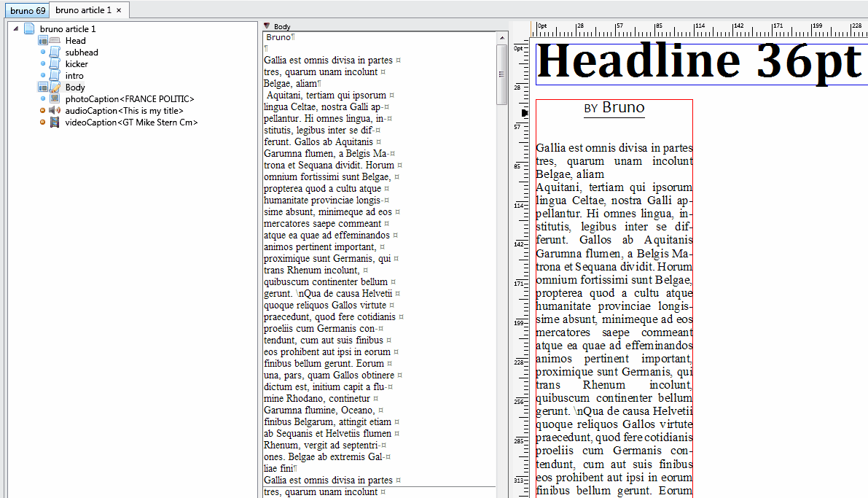Toggle the blue status dot beside intro
Screen dimensions: 868x498
point(42,75)
